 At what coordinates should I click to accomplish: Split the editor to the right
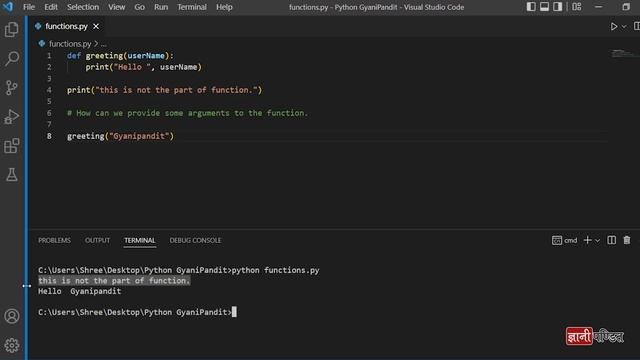pyautogui.click(x=637, y=27)
